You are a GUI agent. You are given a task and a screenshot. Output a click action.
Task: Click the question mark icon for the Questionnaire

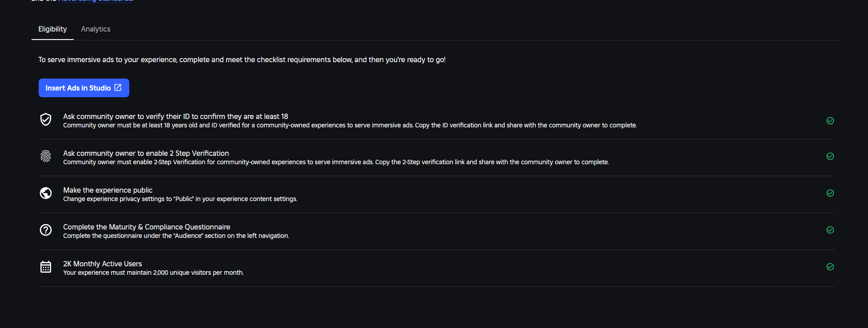(x=46, y=230)
